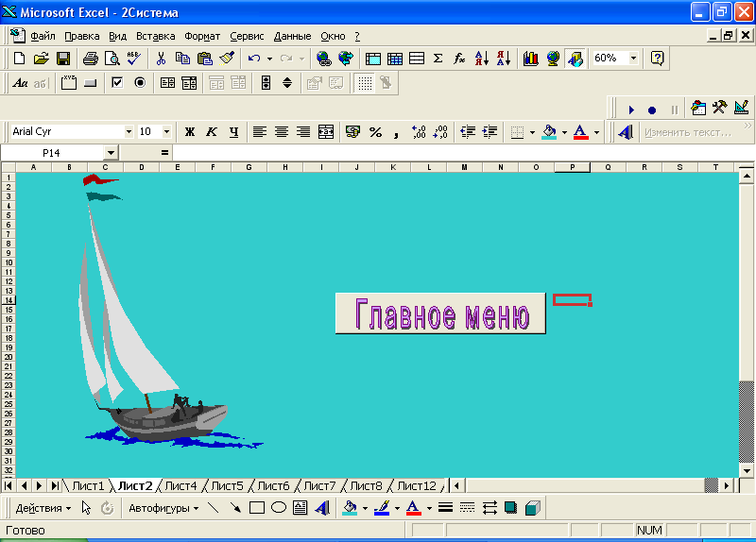The image size is (756, 542).
Task: Open the Автофигуры menu
Action: 163,508
